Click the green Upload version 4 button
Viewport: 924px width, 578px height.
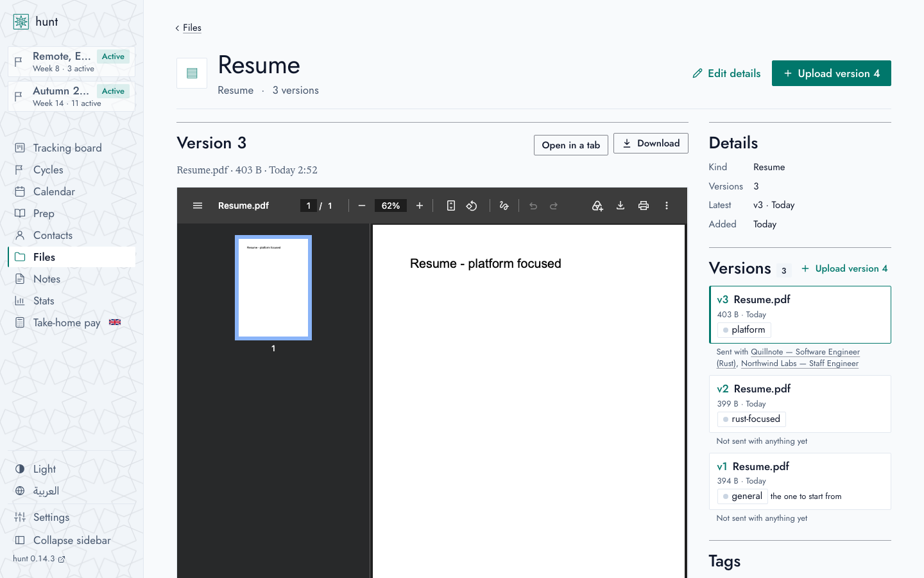pos(832,73)
